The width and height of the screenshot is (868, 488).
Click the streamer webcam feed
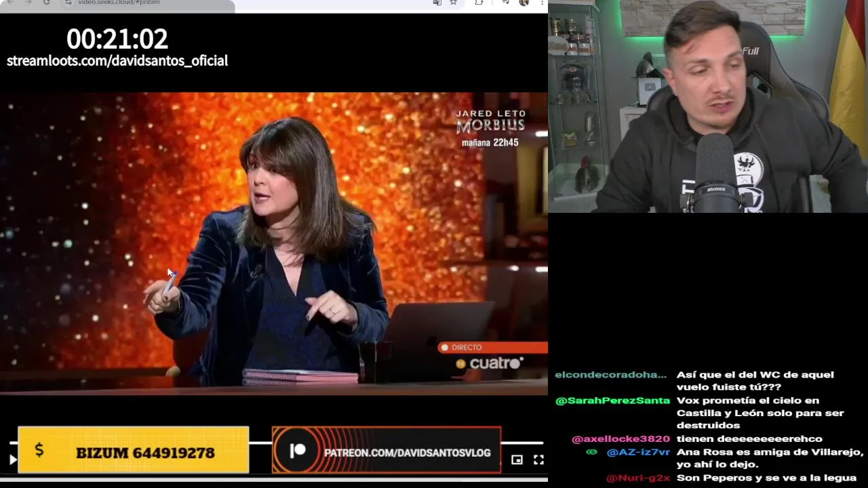coord(708,106)
